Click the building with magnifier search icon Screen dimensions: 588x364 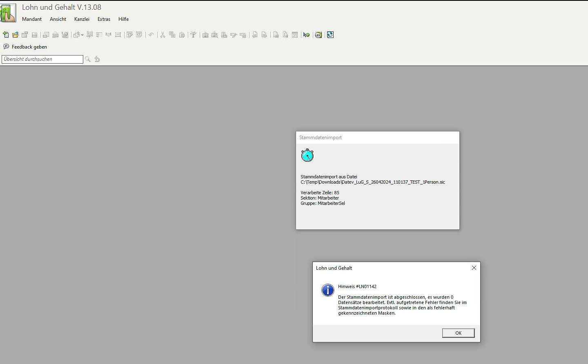[214, 35]
